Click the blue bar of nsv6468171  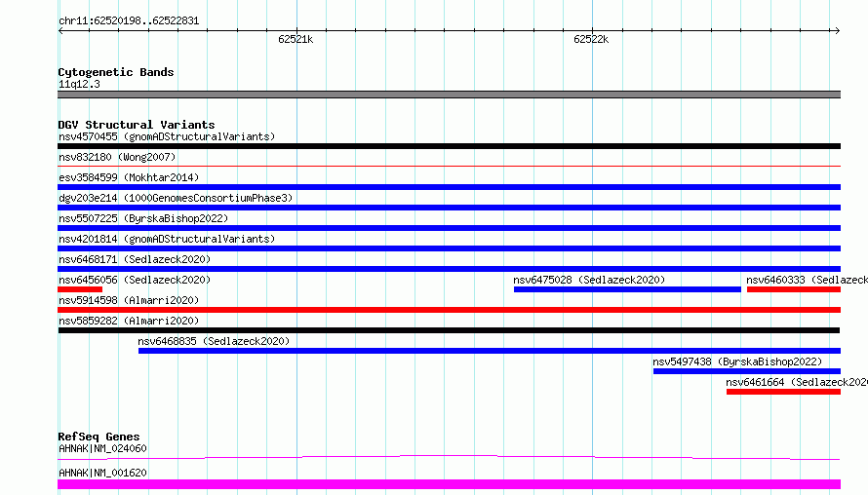[x=449, y=269]
